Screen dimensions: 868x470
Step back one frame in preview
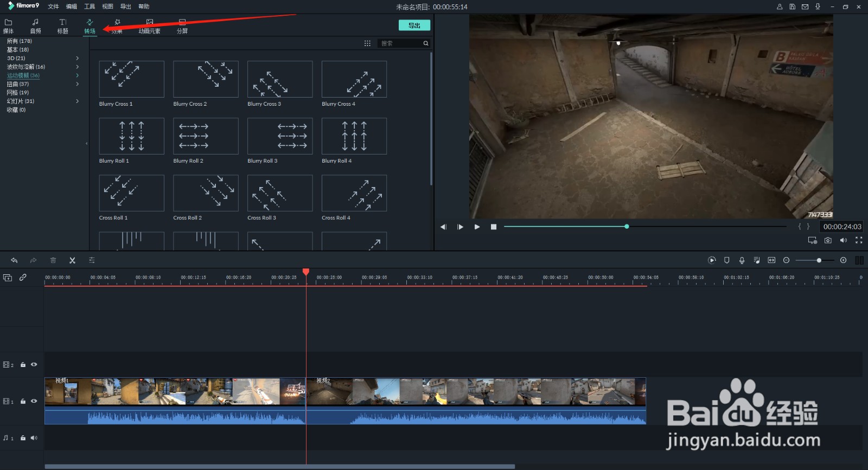click(x=443, y=227)
